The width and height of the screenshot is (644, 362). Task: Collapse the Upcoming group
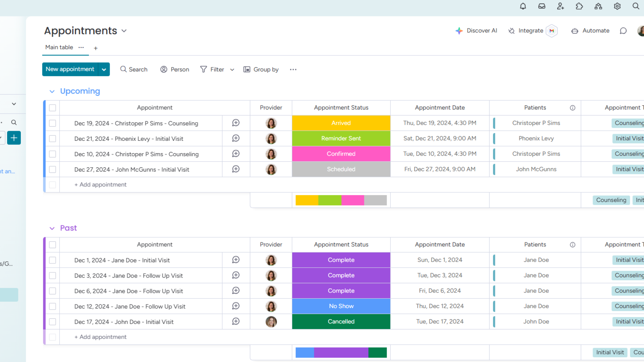tap(52, 91)
